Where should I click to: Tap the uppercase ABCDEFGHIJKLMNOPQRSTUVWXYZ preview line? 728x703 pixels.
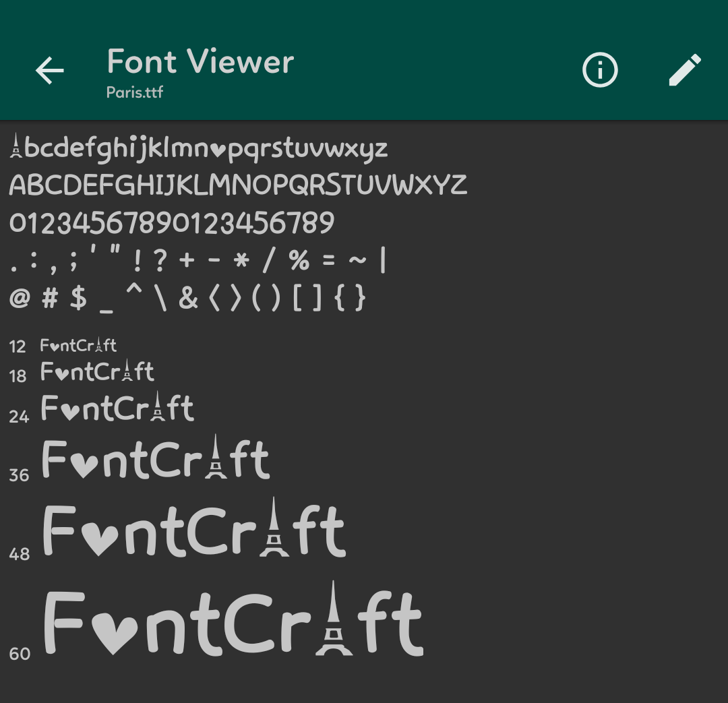coord(238,185)
